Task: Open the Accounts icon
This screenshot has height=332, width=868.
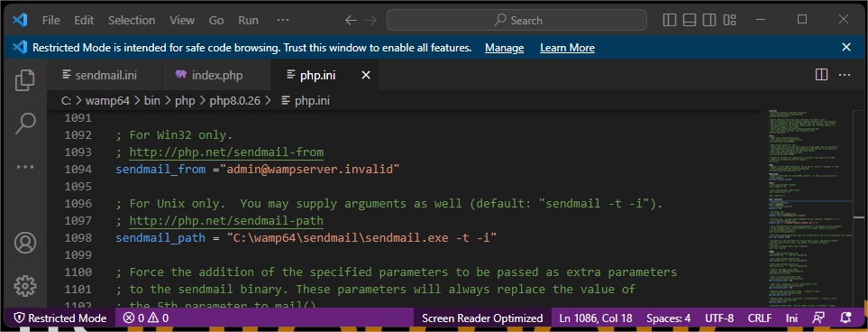Action: coord(25,243)
